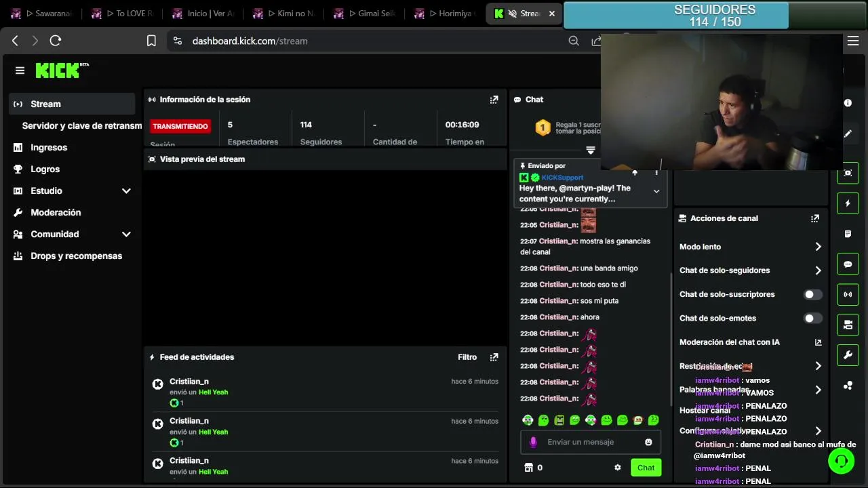
Task: Pop out Información de la sesión panel
Action: [x=494, y=100]
